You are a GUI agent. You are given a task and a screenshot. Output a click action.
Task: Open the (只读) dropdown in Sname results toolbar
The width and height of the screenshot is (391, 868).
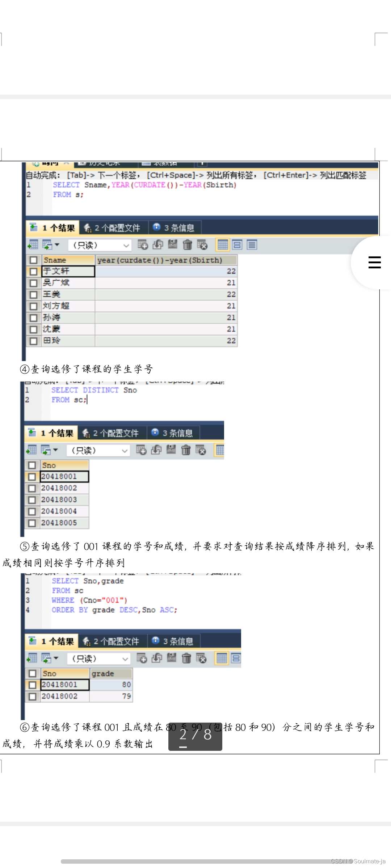[99, 245]
